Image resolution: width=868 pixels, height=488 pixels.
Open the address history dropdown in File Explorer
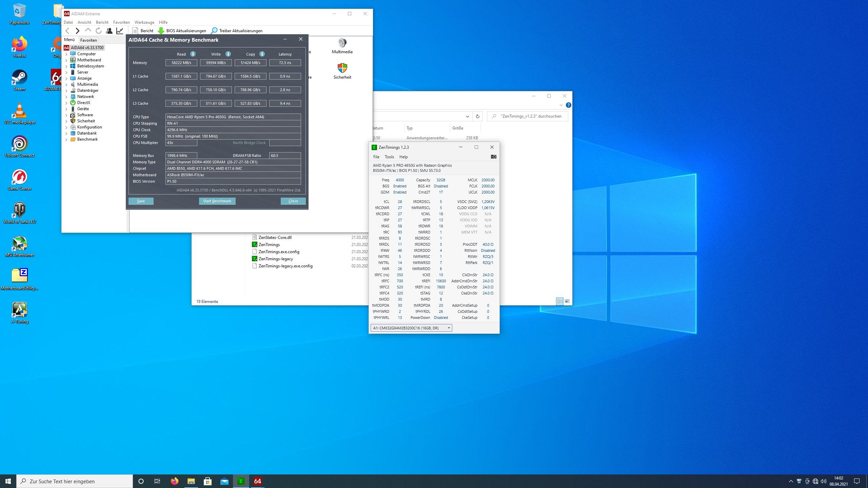pyautogui.click(x=467, y=116)
